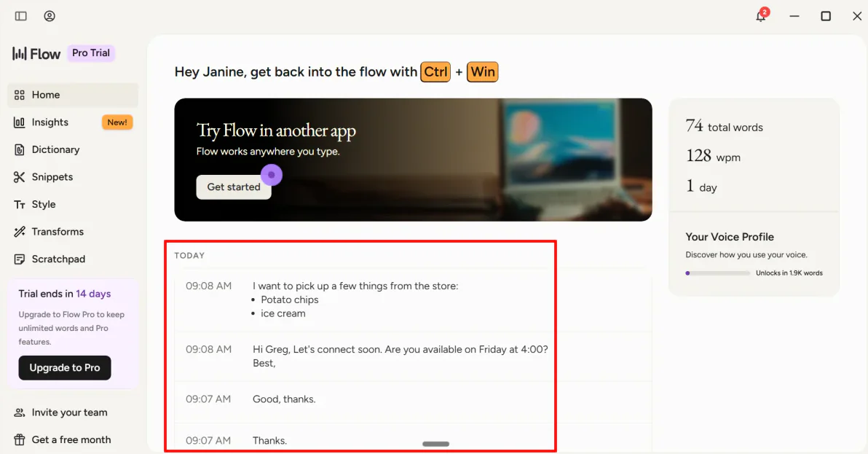Click the Ctrl key badge

coord(435,72)
